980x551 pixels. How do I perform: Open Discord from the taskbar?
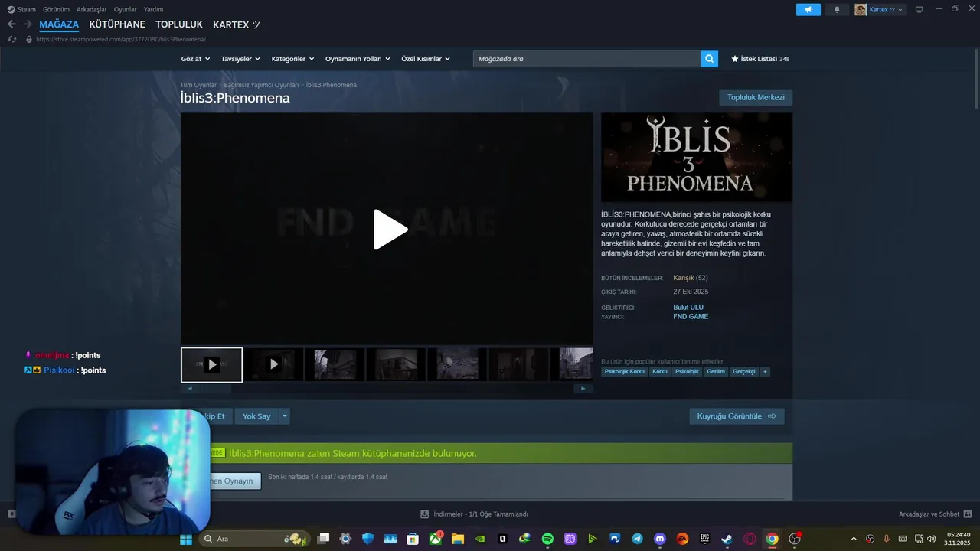[x=660, y=539]
